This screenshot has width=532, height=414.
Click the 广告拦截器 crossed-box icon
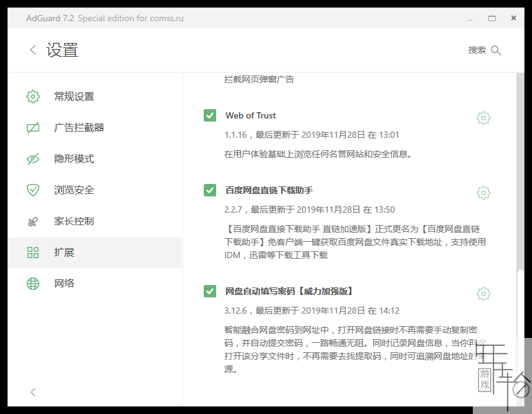click(x=33, y=128)
